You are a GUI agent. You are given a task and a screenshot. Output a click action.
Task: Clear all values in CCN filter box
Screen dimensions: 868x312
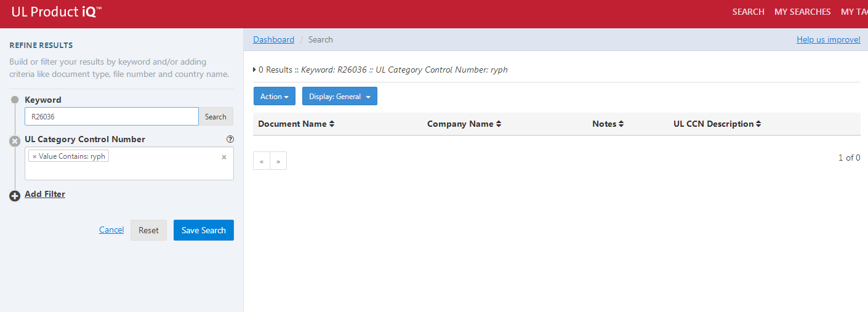(224, 157)
